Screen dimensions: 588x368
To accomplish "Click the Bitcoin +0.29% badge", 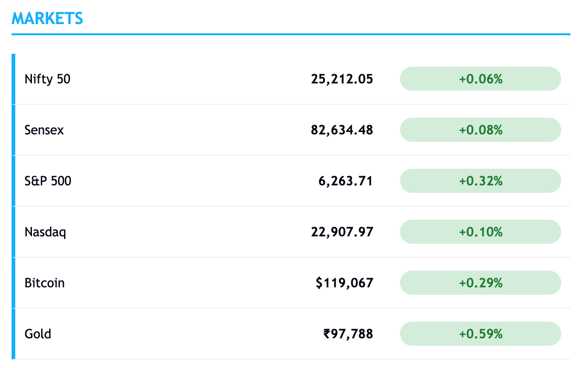I will (481, 283).
